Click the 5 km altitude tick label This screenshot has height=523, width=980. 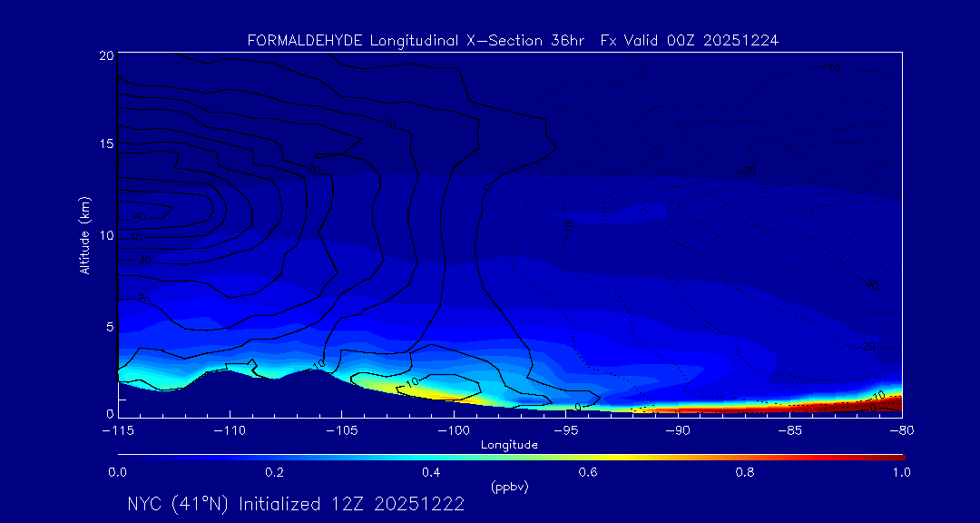(x=108, y=326)
